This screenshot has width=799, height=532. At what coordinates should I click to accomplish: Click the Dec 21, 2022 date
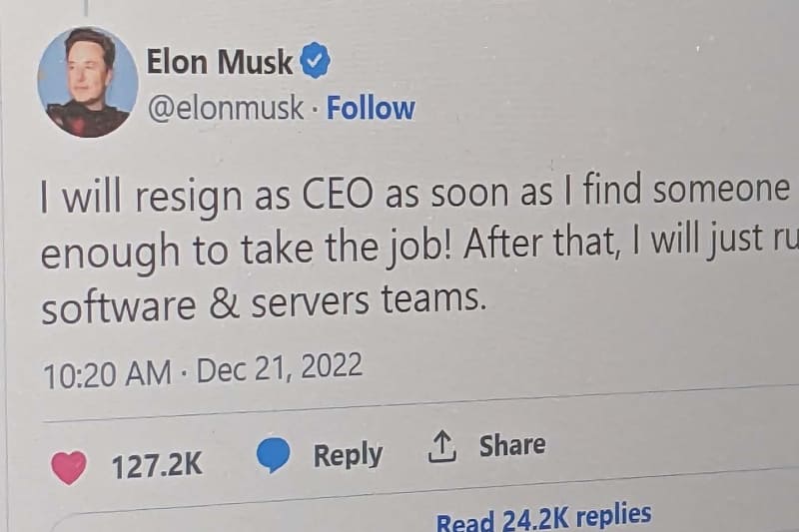coord(279,369)
